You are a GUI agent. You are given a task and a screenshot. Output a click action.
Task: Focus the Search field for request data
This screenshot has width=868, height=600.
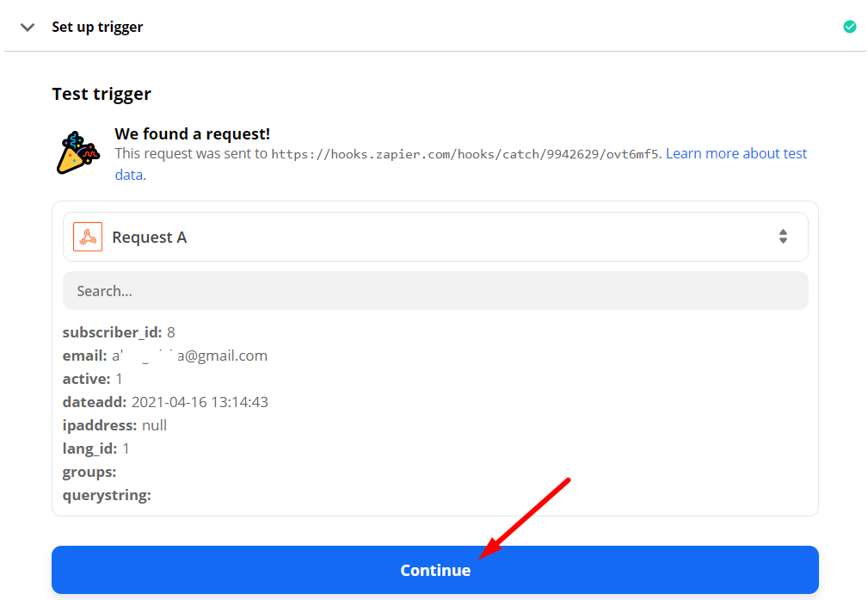[x=434, y=291]
